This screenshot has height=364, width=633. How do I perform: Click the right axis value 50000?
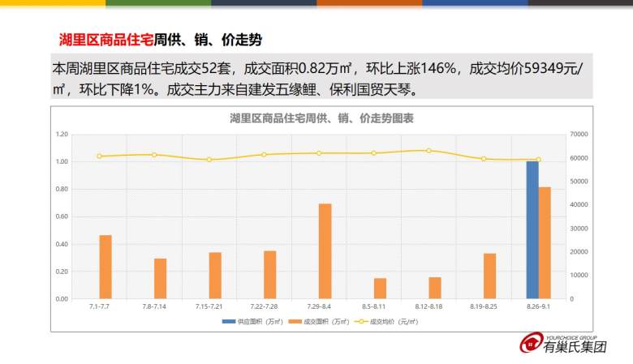579,182
